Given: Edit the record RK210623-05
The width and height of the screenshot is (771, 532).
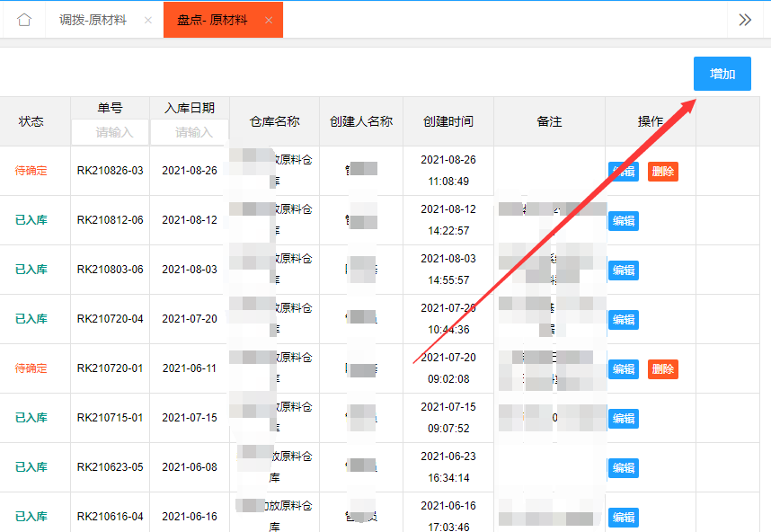Looking at the screenshot, I should pyautogui.click(x=624, y=467).
